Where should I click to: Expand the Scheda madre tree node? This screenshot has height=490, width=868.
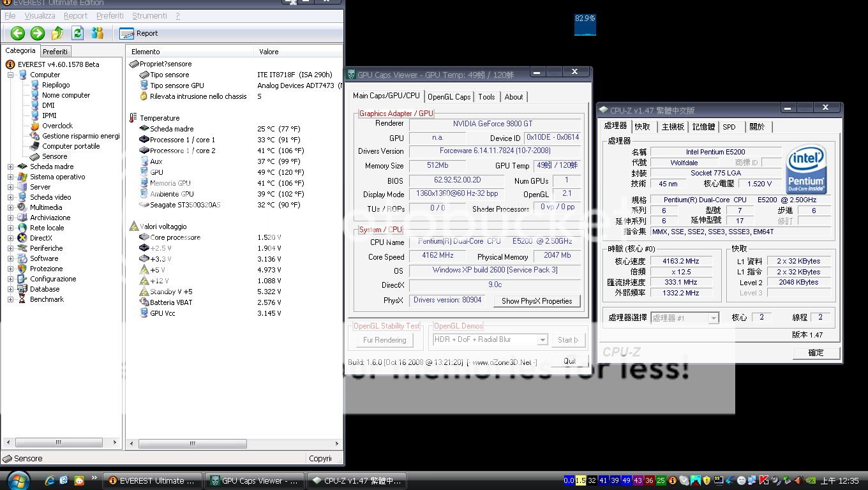click(10, 167)
